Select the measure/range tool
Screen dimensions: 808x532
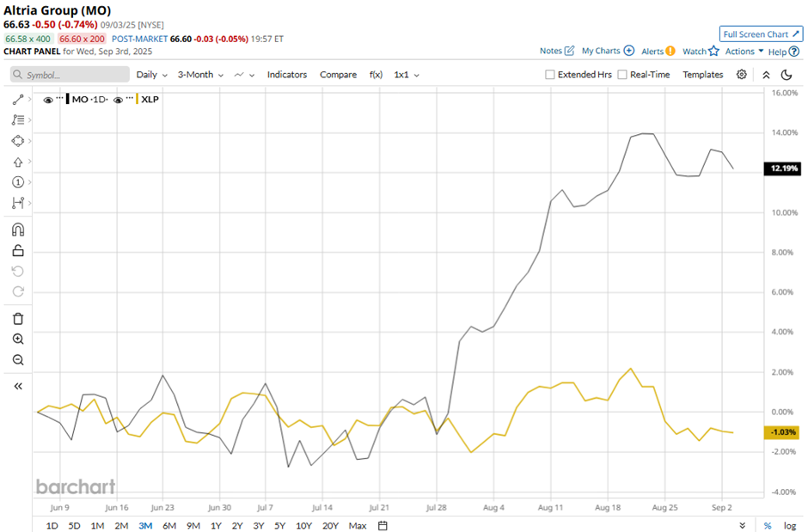[x=17, y=203]
